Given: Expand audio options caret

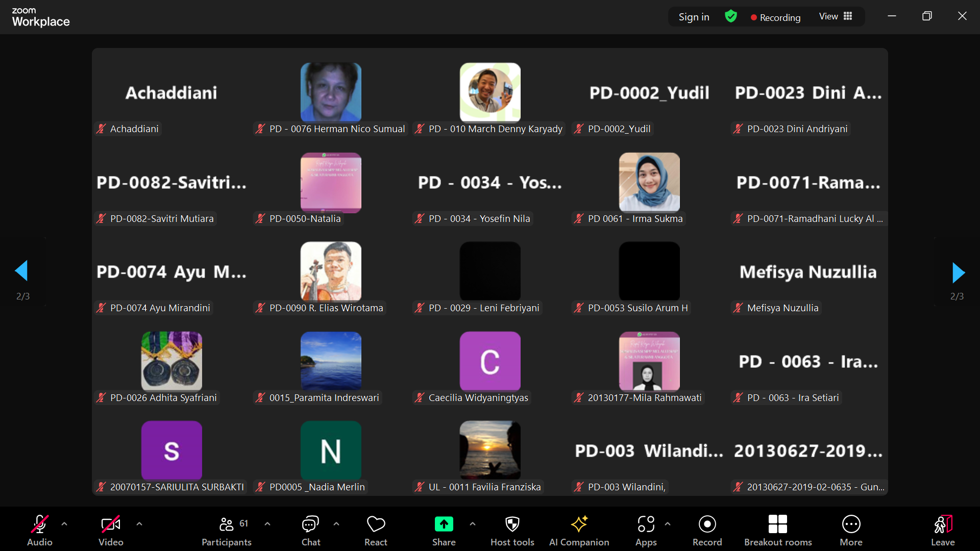Looking at the screenshot, I should [64, 524].
